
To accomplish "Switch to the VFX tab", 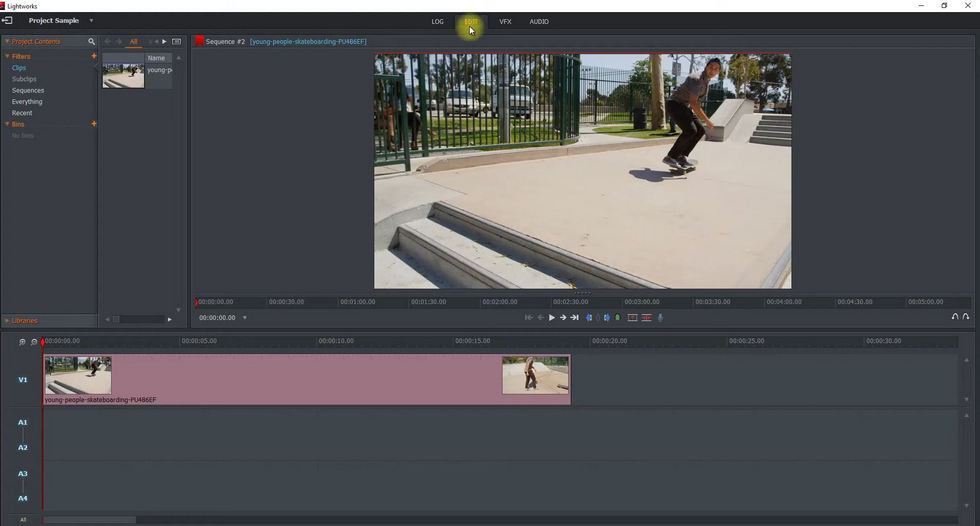I will (x=505, y=21).
